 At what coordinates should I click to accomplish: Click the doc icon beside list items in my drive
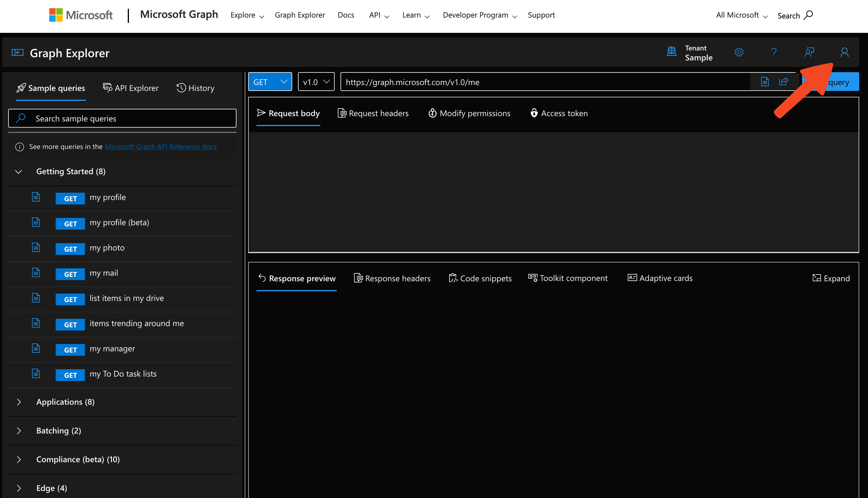pos(36,298)
